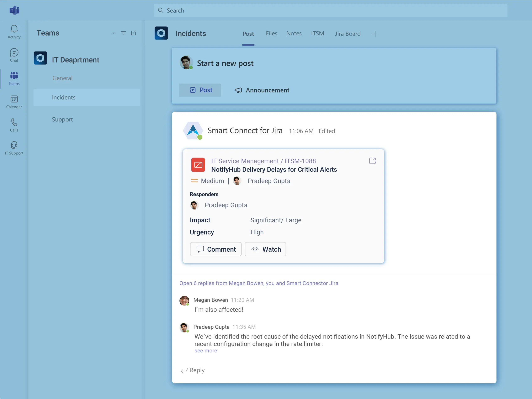Select the Support channel
Viewport: 532px width, 399px height.
pyautogui.click(x=62, y=119)
